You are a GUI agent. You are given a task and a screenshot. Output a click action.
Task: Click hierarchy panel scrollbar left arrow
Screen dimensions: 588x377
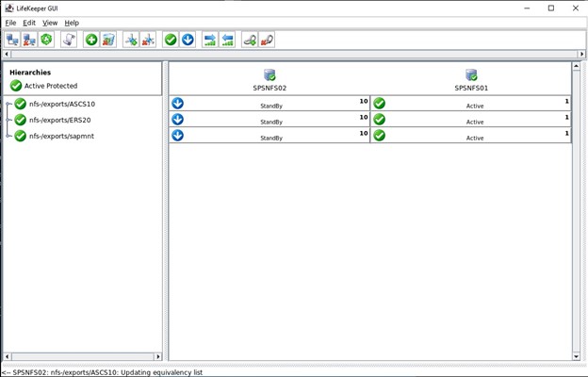(x=7, y=356)
